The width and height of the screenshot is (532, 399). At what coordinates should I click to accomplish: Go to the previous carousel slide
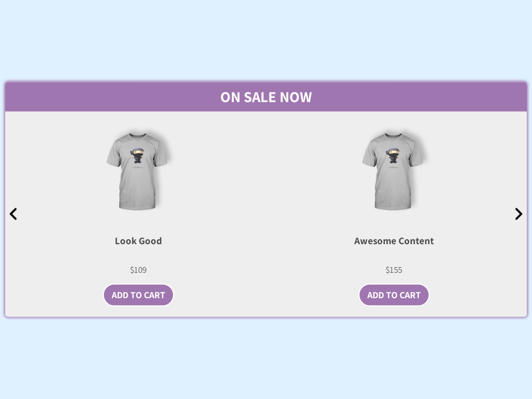point(14,214)
